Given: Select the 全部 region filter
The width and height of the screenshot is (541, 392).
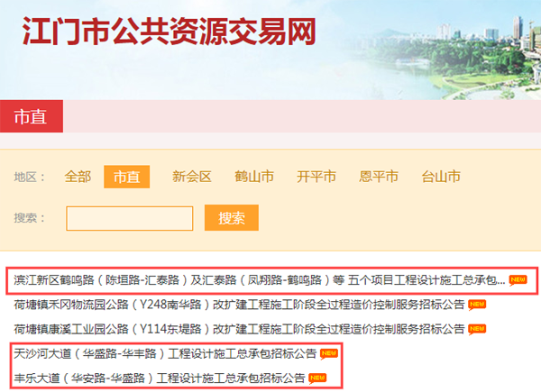Looking at the screenshot, I should (78, 177).
